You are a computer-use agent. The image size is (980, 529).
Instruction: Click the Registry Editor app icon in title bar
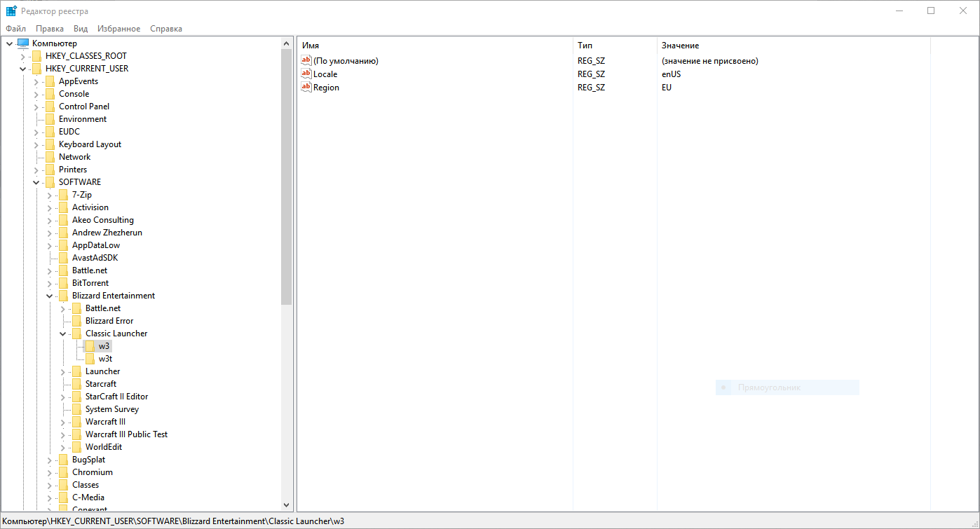click(x=11, y=11)
